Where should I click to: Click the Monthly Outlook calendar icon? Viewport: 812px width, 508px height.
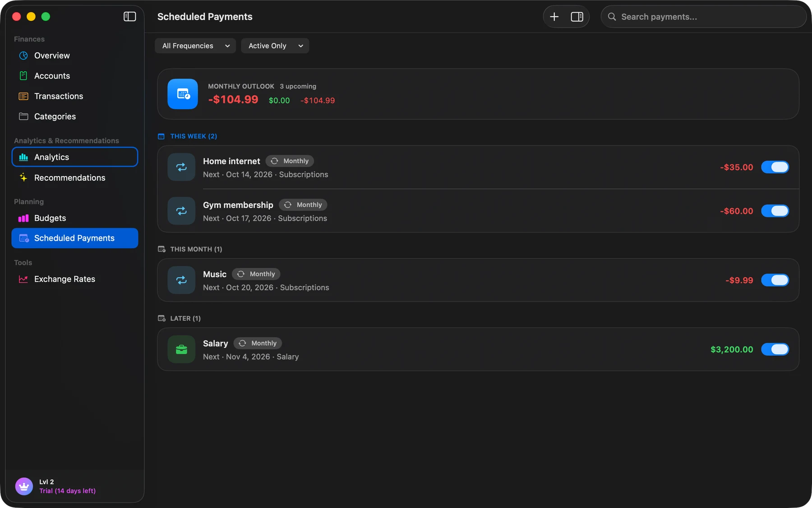pyautogui.click(x=183, y=94)
